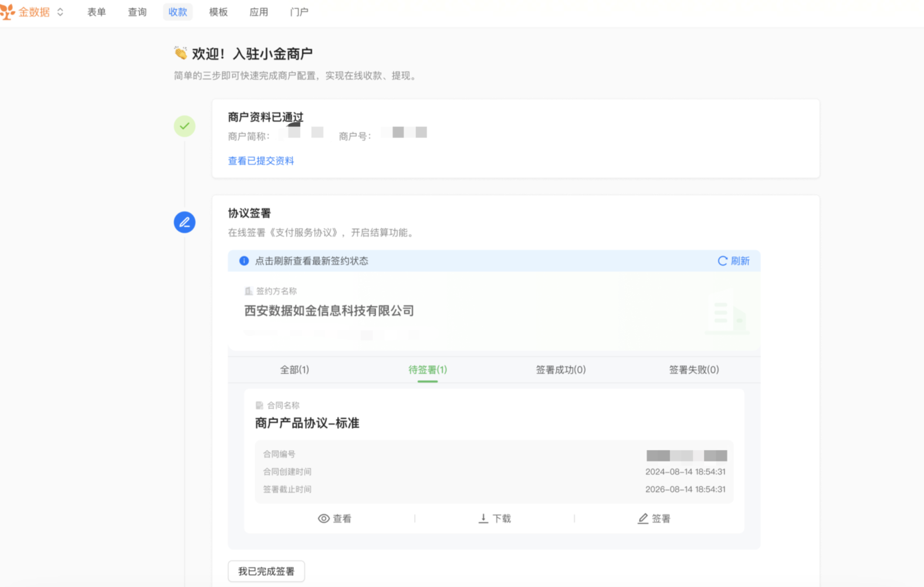Click the 合同编号 label
This screenshot has width=924, height=587.
[279, 454]
